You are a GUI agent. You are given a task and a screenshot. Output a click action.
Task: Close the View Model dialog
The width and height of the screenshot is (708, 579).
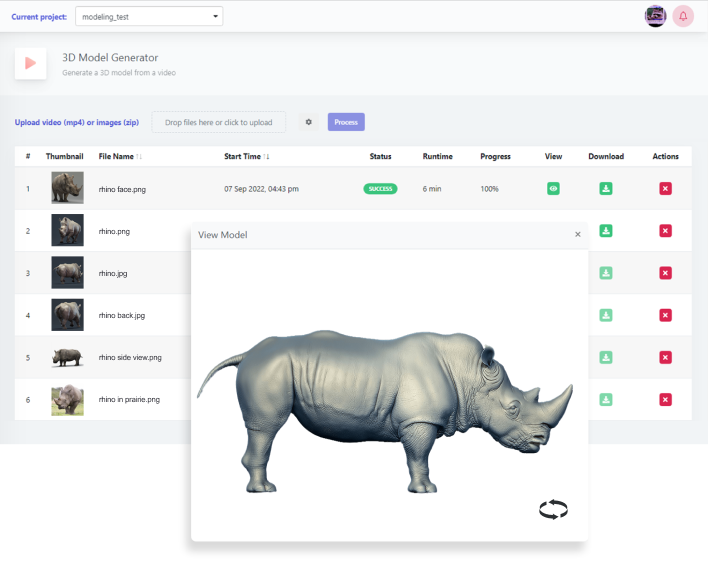(x=578, y=234)
